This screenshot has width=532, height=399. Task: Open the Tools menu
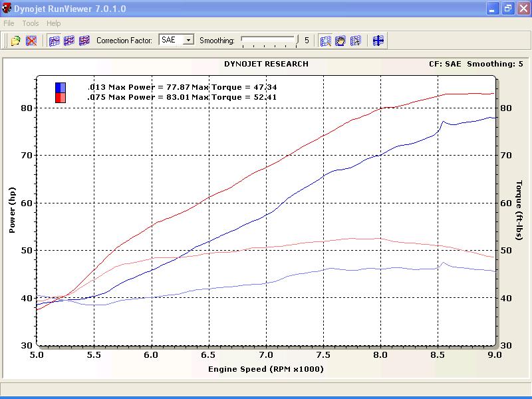point(31,23)
